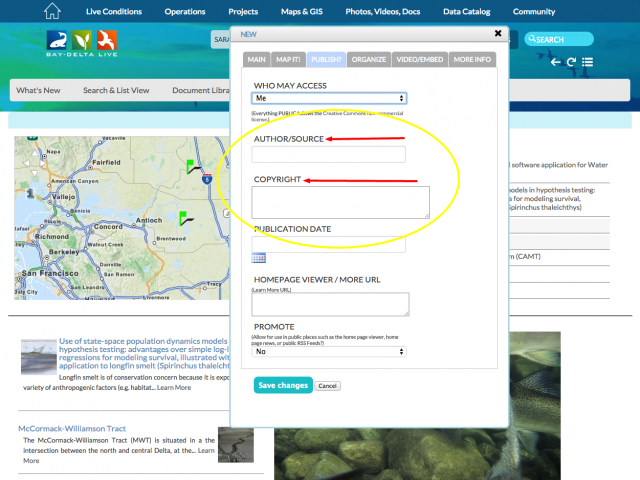Close the NEW dialog with the X
Image resolution: width=640 pixels, height=480 pixels.
click(x=498, y=33)
